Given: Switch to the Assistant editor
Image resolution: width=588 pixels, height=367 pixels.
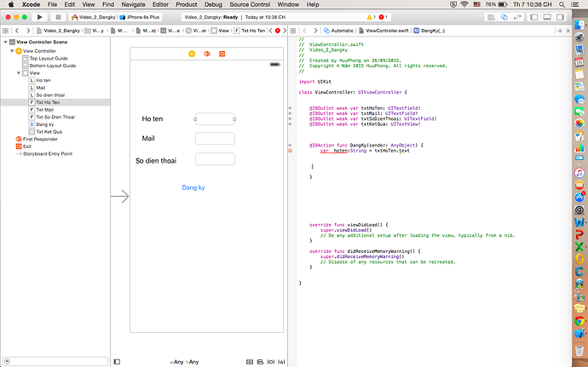Looking at the screenshot, I should pyautogui.click(x=504, y=16).
